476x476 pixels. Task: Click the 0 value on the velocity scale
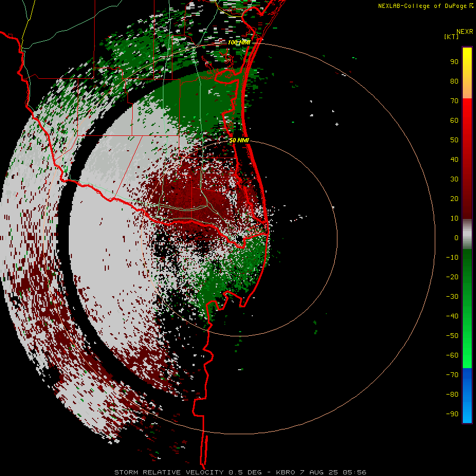456,238
